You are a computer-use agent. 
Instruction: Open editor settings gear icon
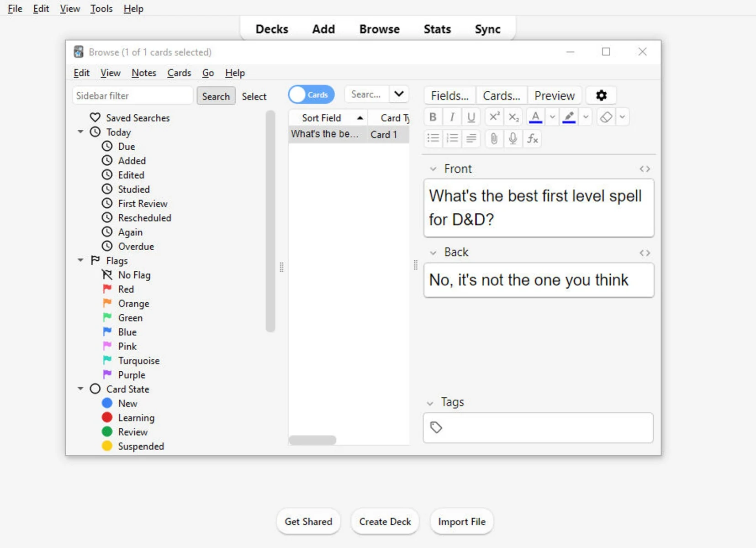pyautogui.click(x=601, y=95)
